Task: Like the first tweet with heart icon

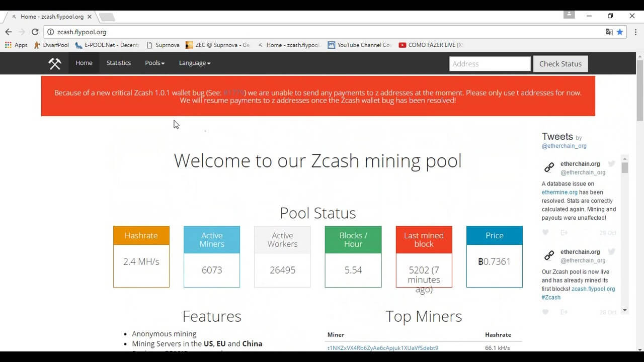Action: (x=545, y=232)
